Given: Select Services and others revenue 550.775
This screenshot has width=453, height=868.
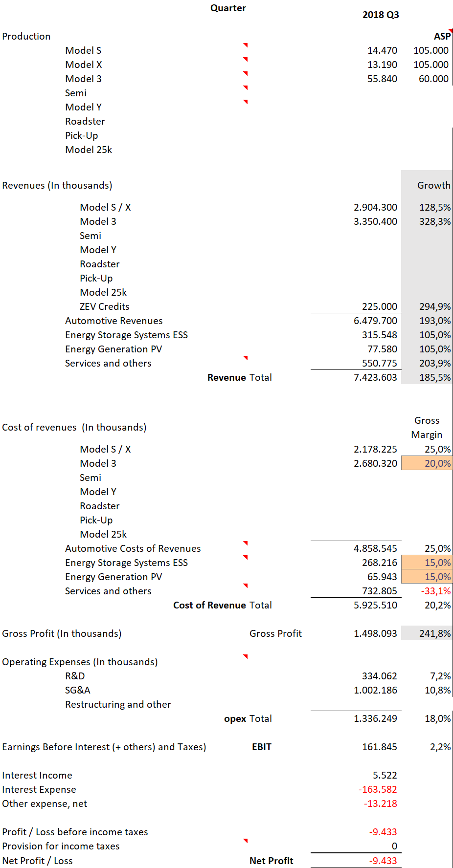Looking at the screenshot, I should 380,363.
